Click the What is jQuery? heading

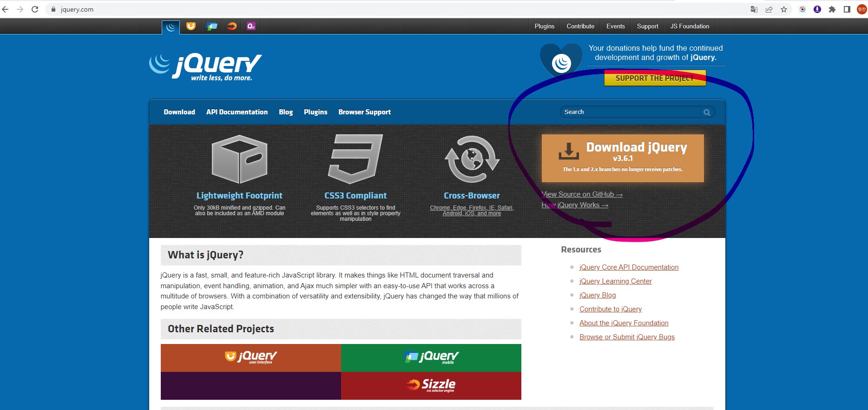pyautogui.click(x=205, y=255)
